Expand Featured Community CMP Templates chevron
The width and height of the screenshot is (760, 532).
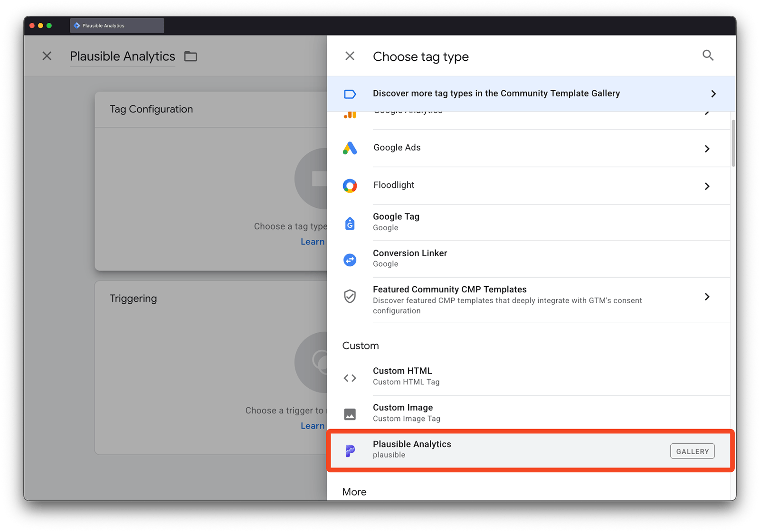click(x=707, y=297)
